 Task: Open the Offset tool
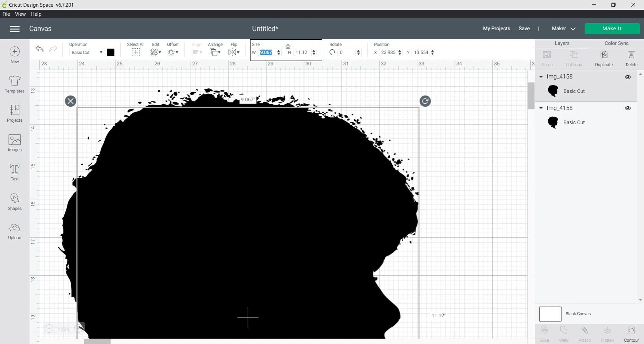point(173,53)
